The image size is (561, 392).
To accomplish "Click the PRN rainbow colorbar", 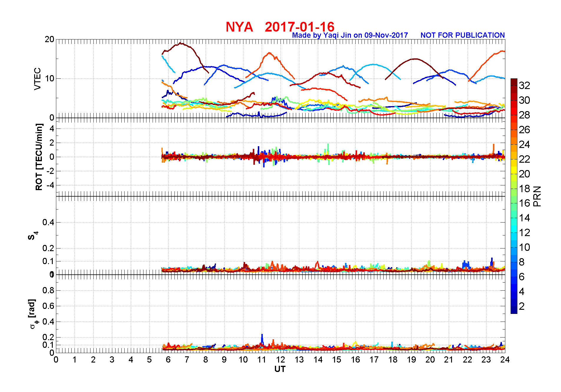I will click(514, 196).
